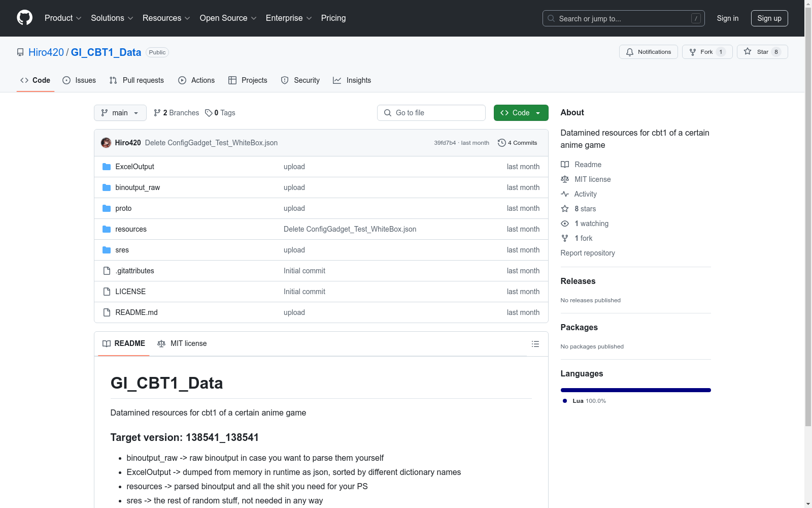Open the Releases section heading
The height and width of the screenshot is (508, 812).
578,281
